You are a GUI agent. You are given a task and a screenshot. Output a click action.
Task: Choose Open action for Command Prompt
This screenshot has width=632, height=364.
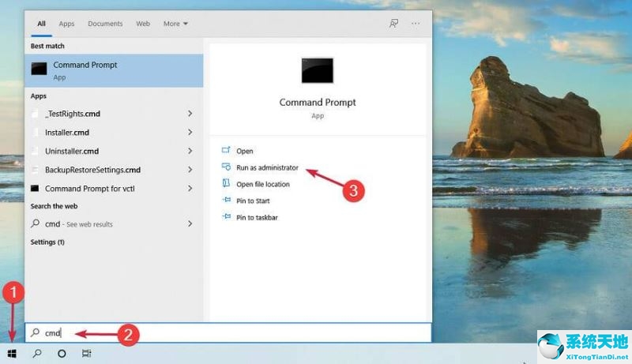point(245,151)
